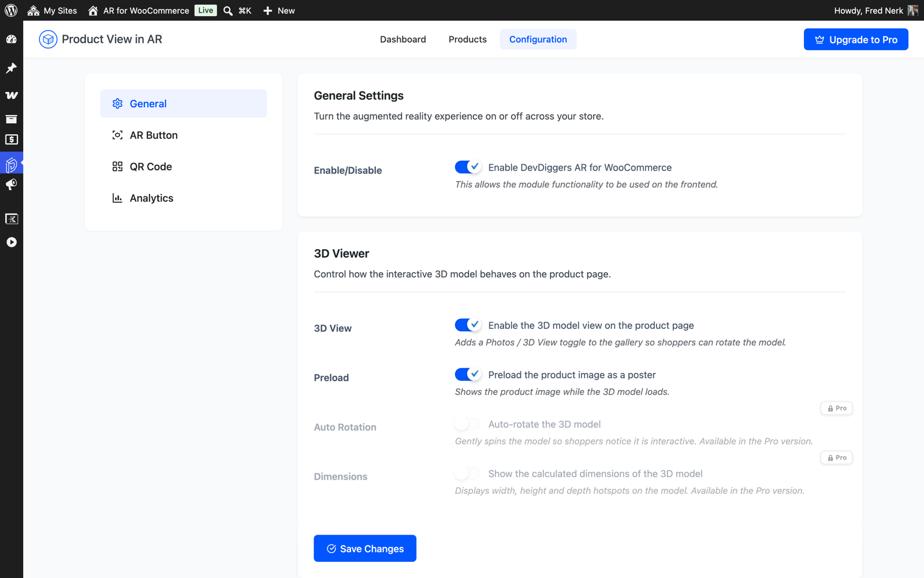Open Products archive box sidebar icon

[x=12, y=118]
